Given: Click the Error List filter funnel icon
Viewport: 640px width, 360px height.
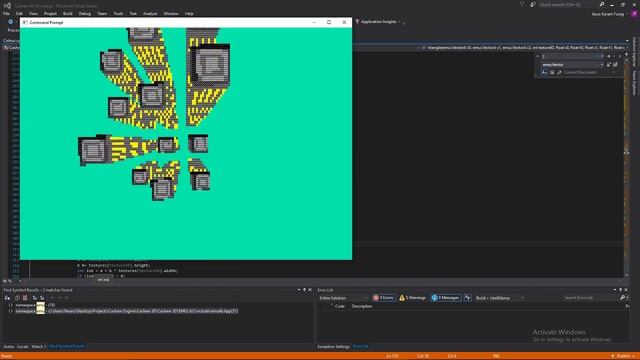Looking at the screenshot, I should tap(468, 298).
